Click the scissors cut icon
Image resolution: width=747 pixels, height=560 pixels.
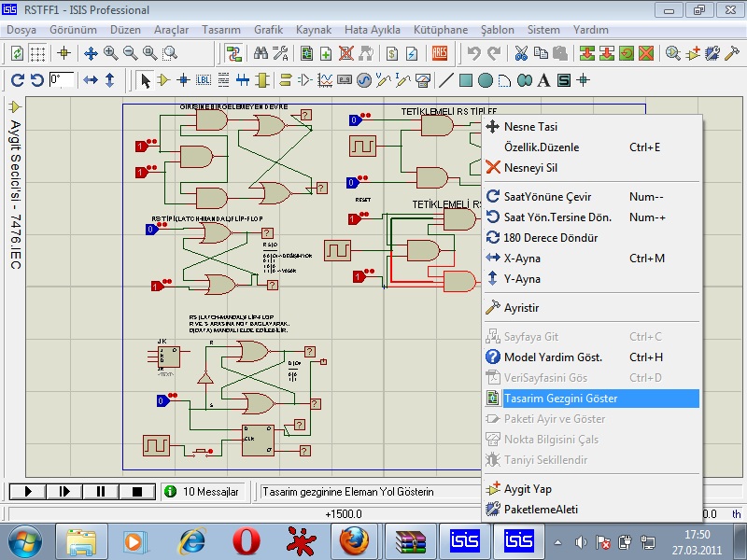tap(521, 53)
